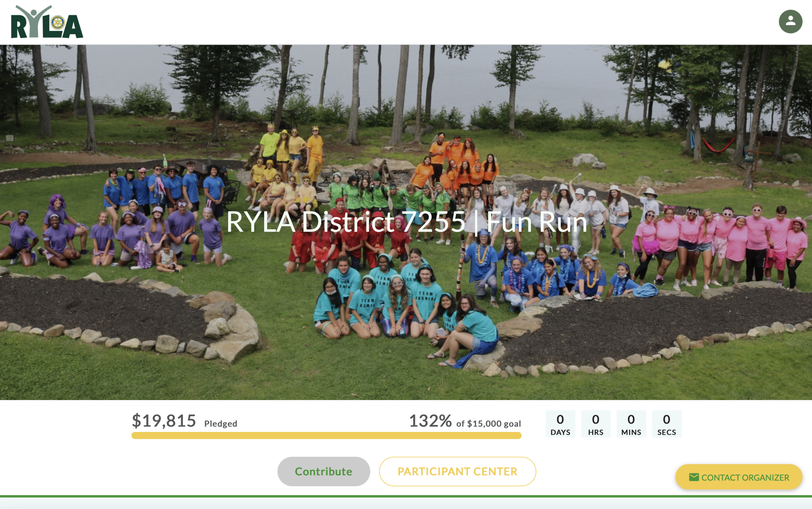
Task: Click the envelope icon on Contact Organizer
Action: click(x=694, y=477)
